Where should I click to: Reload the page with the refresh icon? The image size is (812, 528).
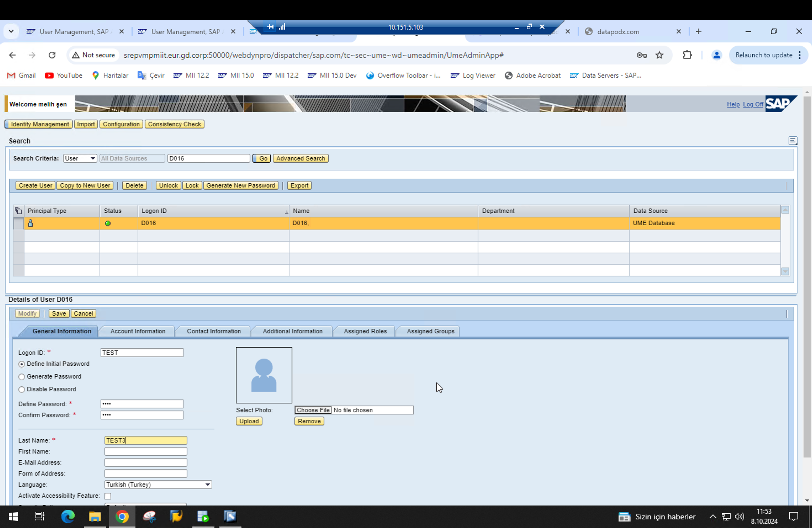[52, 55]
